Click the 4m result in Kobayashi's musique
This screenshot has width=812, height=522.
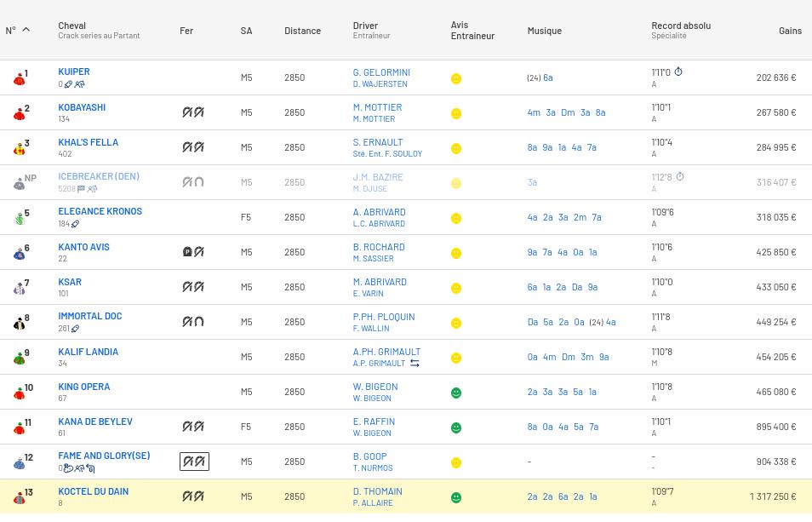pyautogui.click(x=534, y=112)
